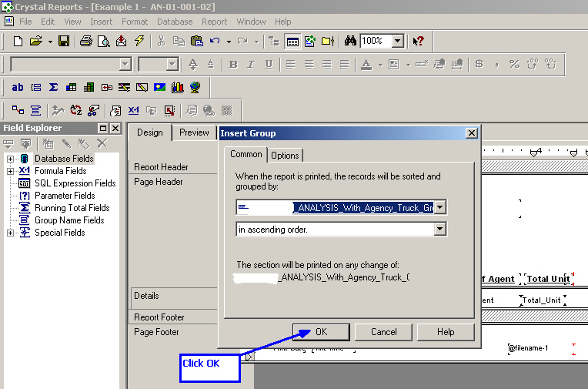Image resolution: width=588 pixels, height=389 pixels.
Task: Open Print Preview magnifier page icon
Action: pyautogui.click(x=103, y=41)
